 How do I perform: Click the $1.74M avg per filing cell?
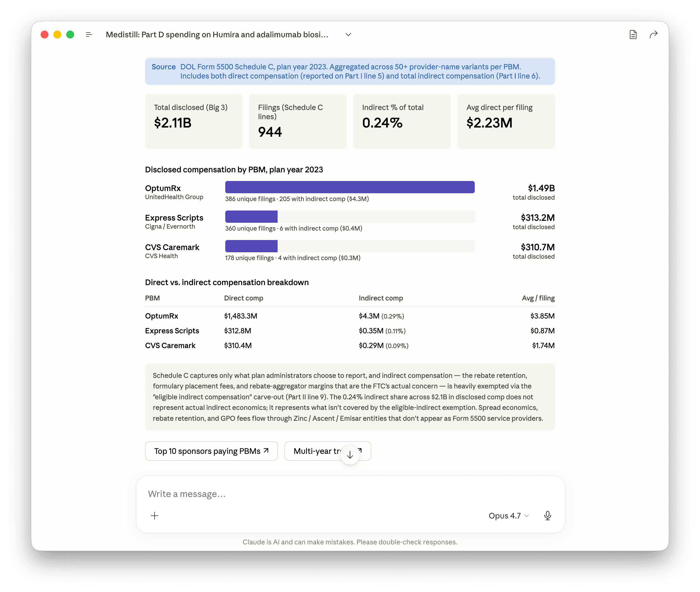543,345
